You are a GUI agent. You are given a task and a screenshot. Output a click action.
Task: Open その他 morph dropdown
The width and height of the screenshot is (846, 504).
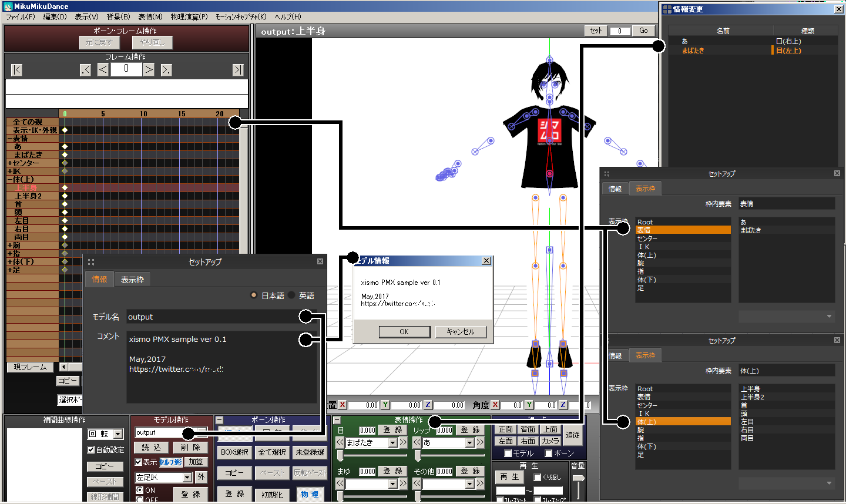coord(470,483)
